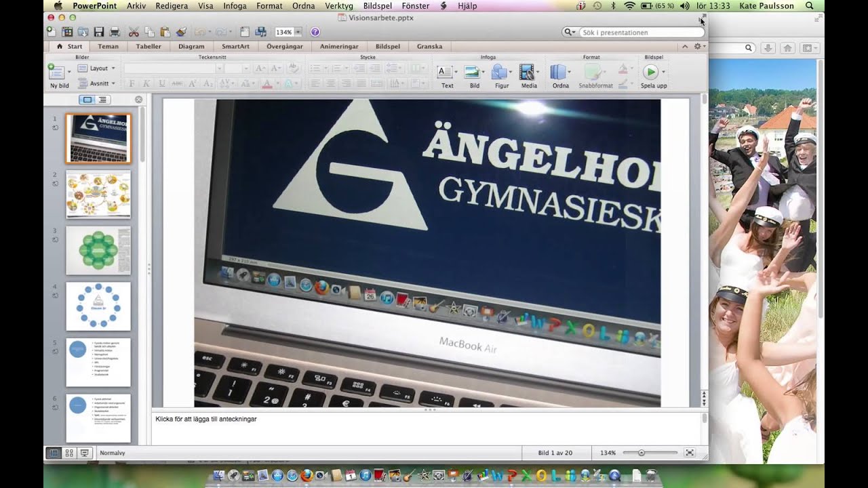868x488 pixels.
Task: Click the Fit slide to window icon
Action: point(690,453)
